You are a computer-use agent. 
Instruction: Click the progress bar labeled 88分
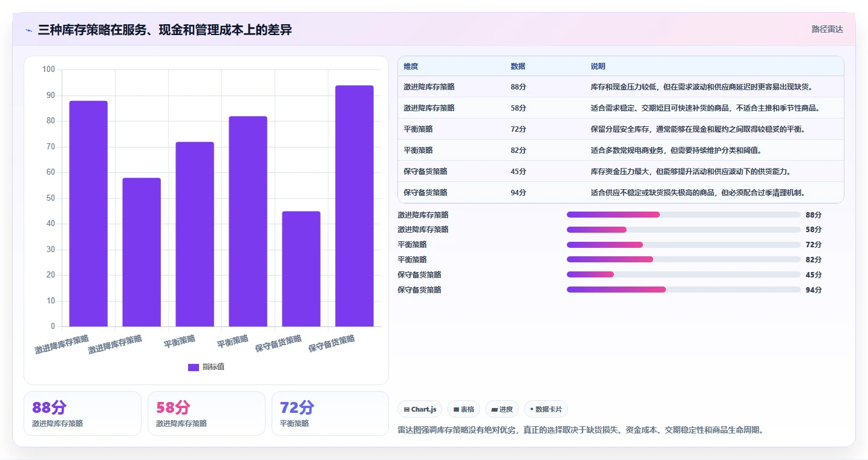pyautogui.click(x=684, y=215)
